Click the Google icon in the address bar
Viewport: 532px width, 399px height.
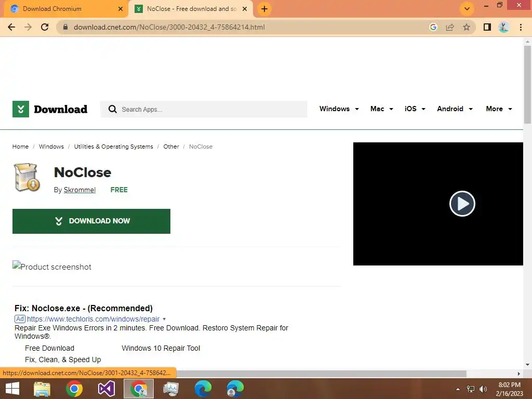coord(433,27)
